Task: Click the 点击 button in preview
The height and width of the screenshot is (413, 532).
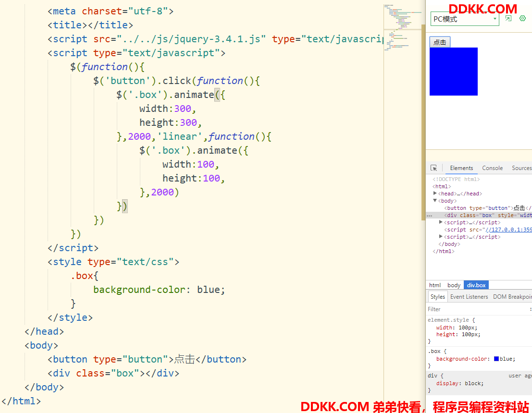Action: pos(440,42)
